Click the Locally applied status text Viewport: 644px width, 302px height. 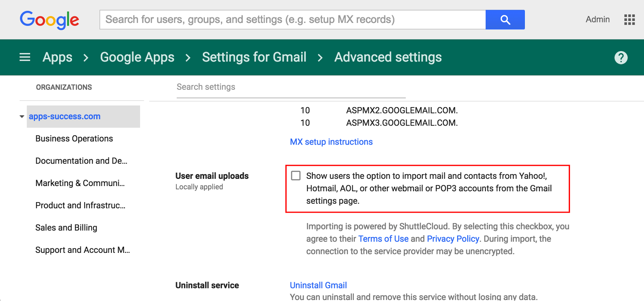tap(199, 187)
